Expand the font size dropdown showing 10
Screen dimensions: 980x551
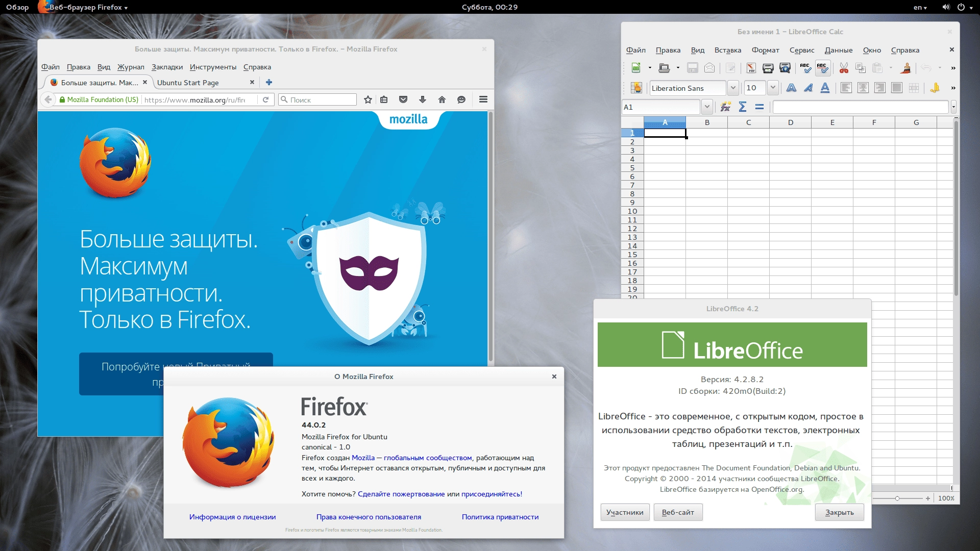773,88
